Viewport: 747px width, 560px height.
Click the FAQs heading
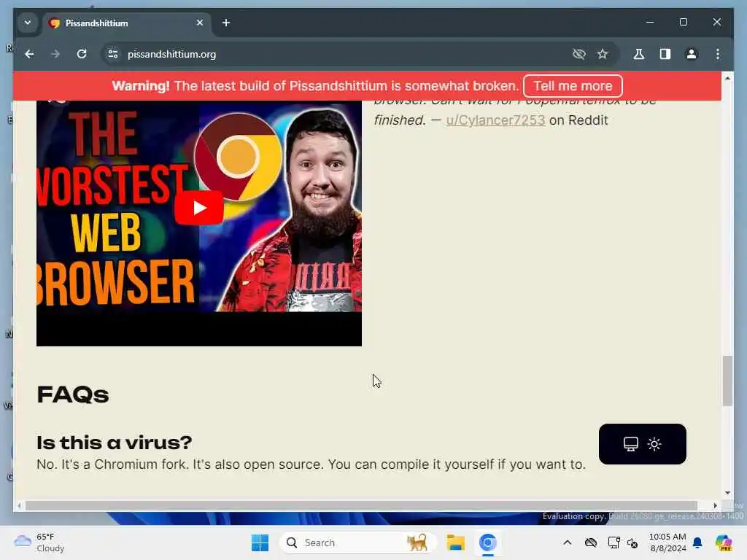(x=73, y=394)
